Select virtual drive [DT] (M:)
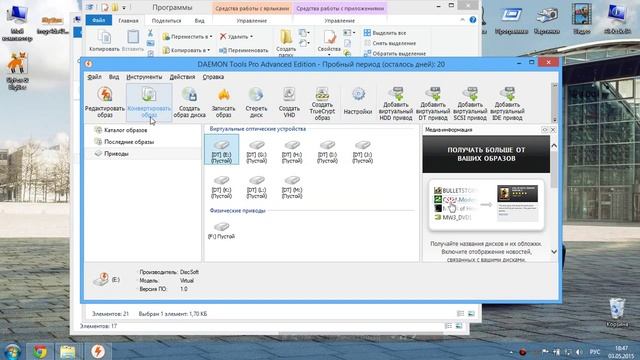The height and width of the screenshot is (360, 640). 292,187
